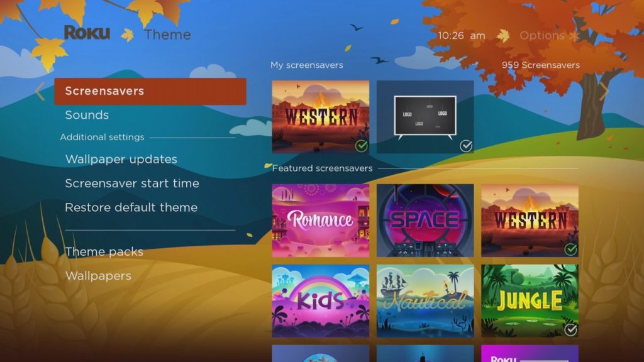The image size is (644, 362).
Task: Toggle the checkmark on the Jungle screensaver
Action: click(x=570, y=329)
